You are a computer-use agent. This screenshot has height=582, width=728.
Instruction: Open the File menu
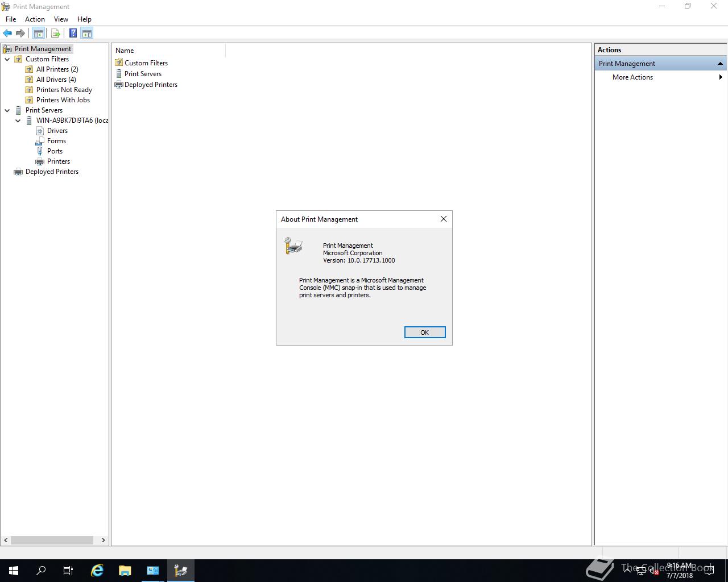click(11, 19)
